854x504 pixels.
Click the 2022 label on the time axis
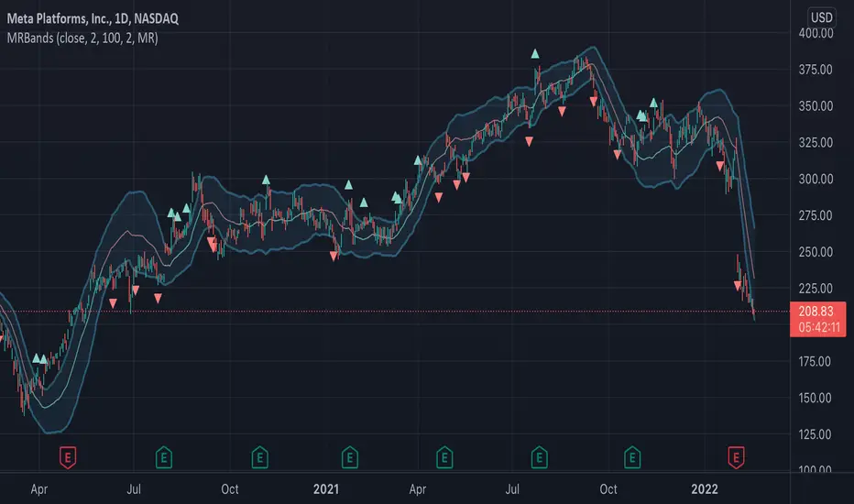coord(705,489)
